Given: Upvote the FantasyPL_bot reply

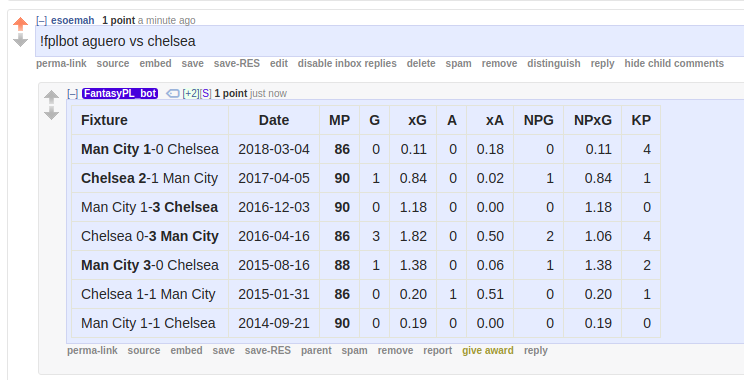Looking at the screenshot, I should [x=51, y=97].
